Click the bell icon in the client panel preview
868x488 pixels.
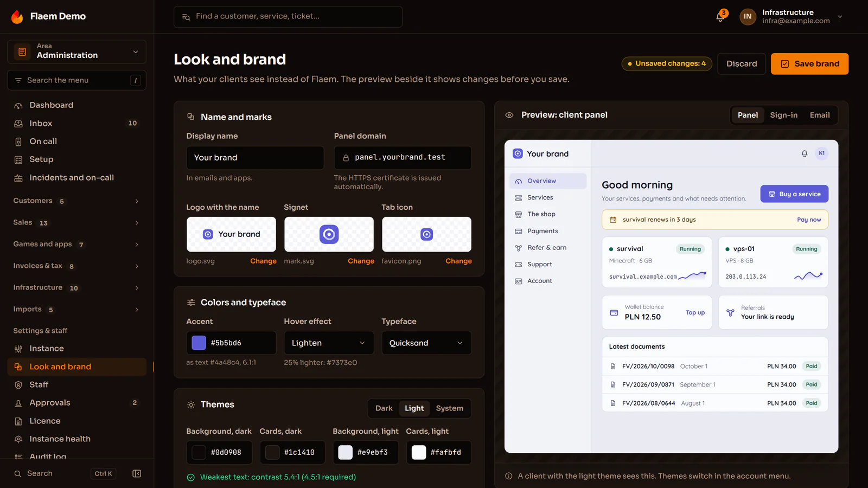(805, 154)
